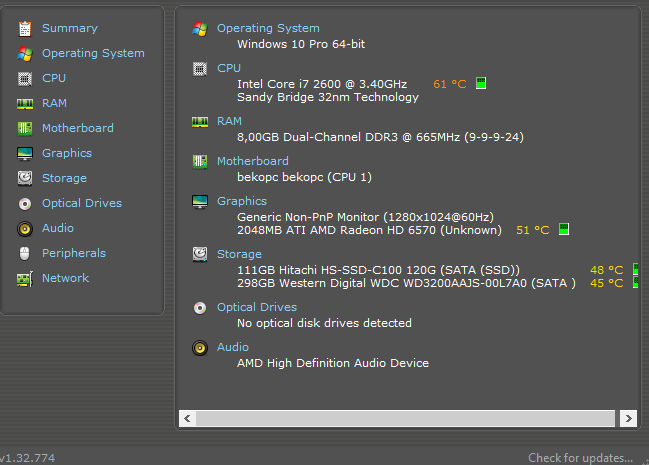Select Audio in the left sidebar

pos(58,228)
